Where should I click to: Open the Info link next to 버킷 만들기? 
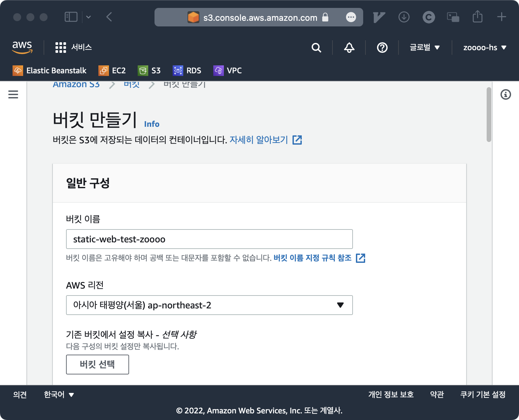(152, 124)
